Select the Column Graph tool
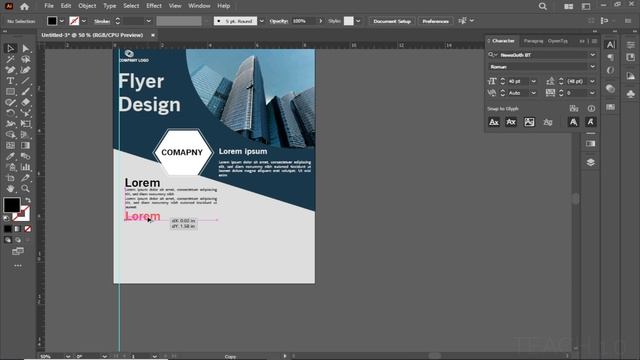This screenshot has width=640, height=360. pos(25,167)
